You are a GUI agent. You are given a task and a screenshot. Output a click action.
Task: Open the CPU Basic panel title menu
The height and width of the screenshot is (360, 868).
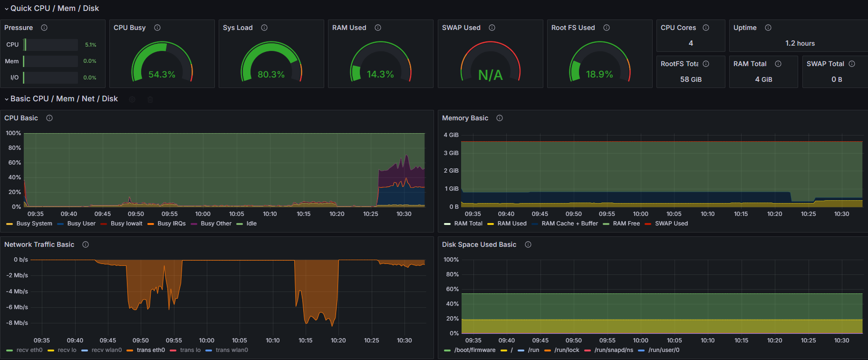pos(21,118)
